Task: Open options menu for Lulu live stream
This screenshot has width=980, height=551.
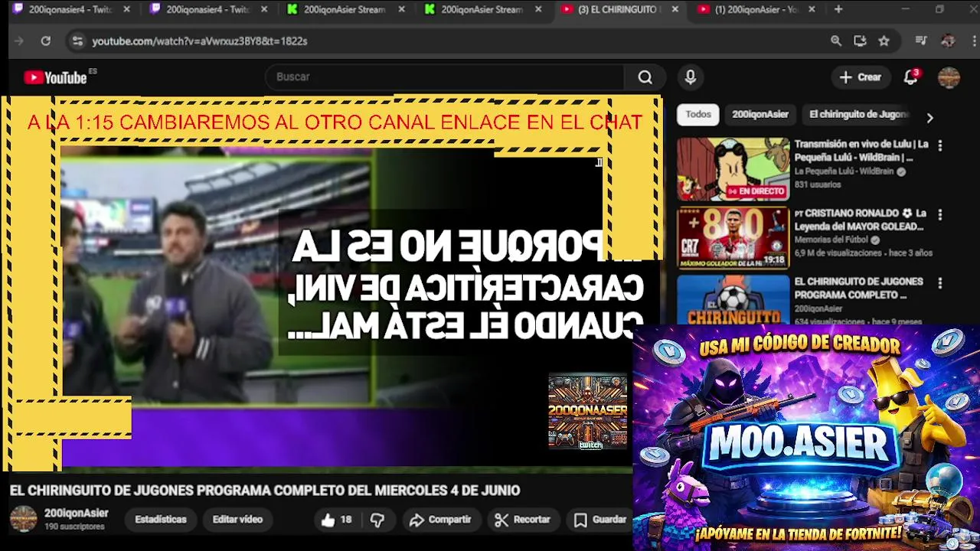Action: pos(939,145)
